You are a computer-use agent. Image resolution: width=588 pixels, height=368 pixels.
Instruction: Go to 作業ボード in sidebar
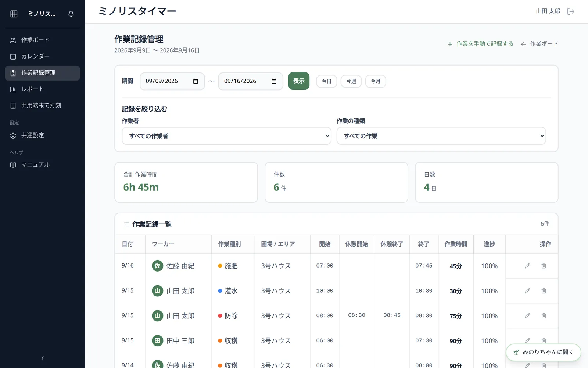click(43, 40)
